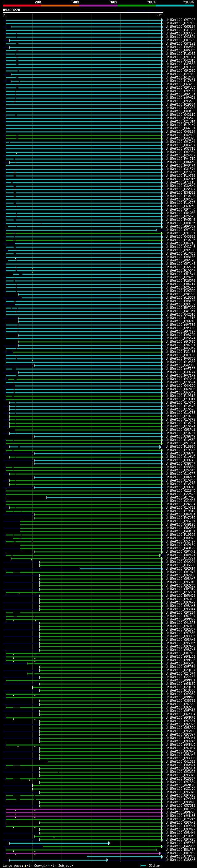The height and width of the screenshot is (868, 197).
Task: Select the label UniRef100_P08135
Action: [x=180, y=301]
